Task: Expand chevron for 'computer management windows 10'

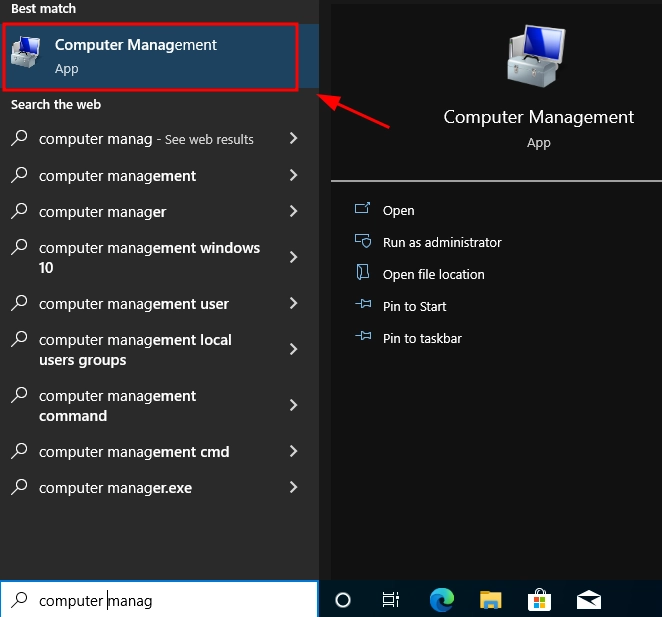Action: pos(293,257)
